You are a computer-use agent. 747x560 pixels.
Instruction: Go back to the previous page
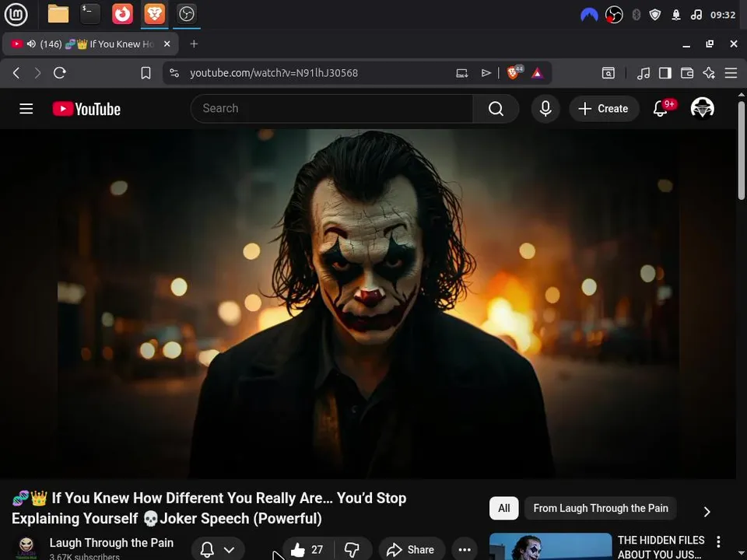pos(16,73)
